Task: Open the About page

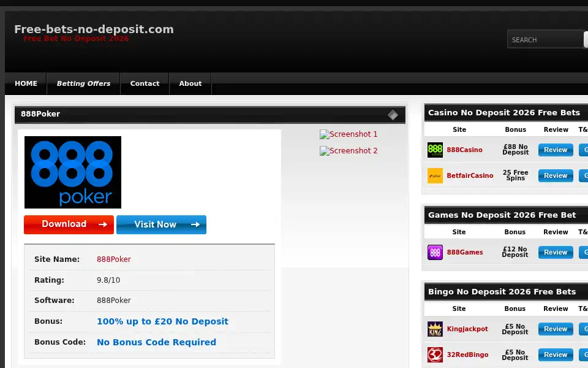Action: click(190, 83)
